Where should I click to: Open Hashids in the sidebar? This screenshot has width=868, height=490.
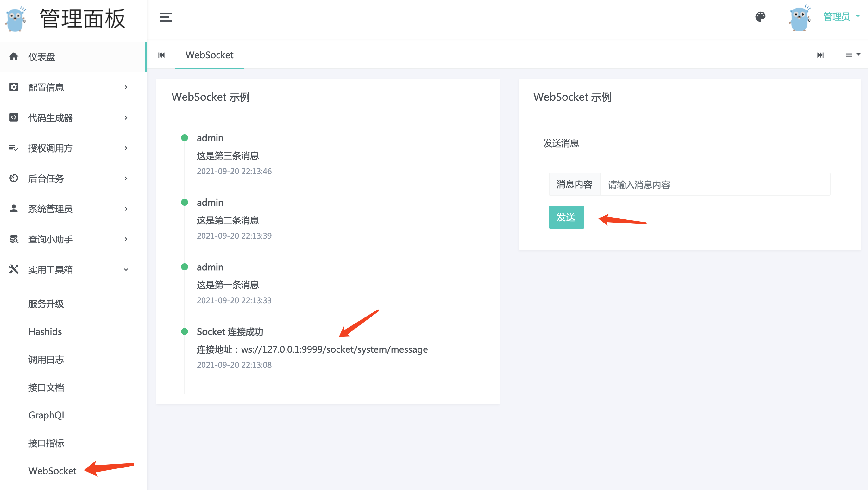(x=45, y=332)
